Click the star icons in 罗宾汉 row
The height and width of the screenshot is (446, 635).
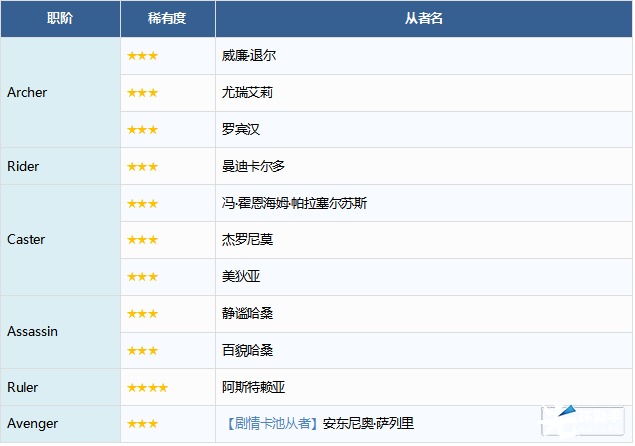pos(142,130)
